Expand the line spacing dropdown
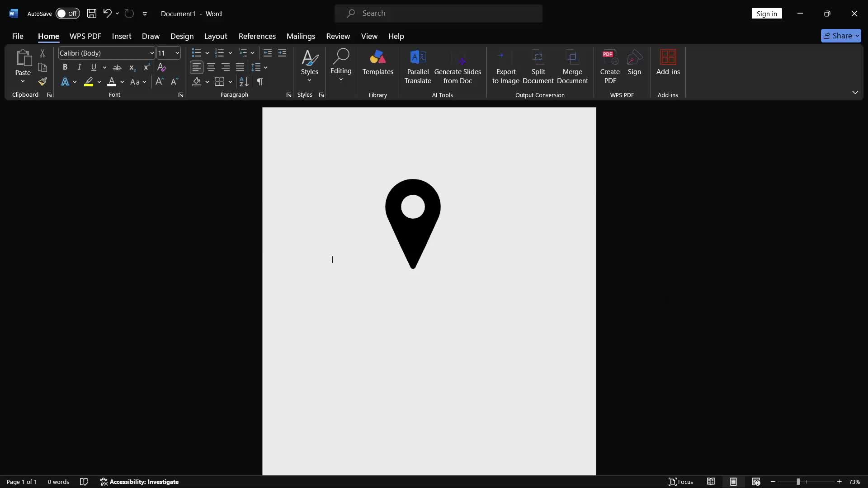Image resolution: width=868 pixels, height=488 pixels. pyautogui.click(x=266, y=68)
